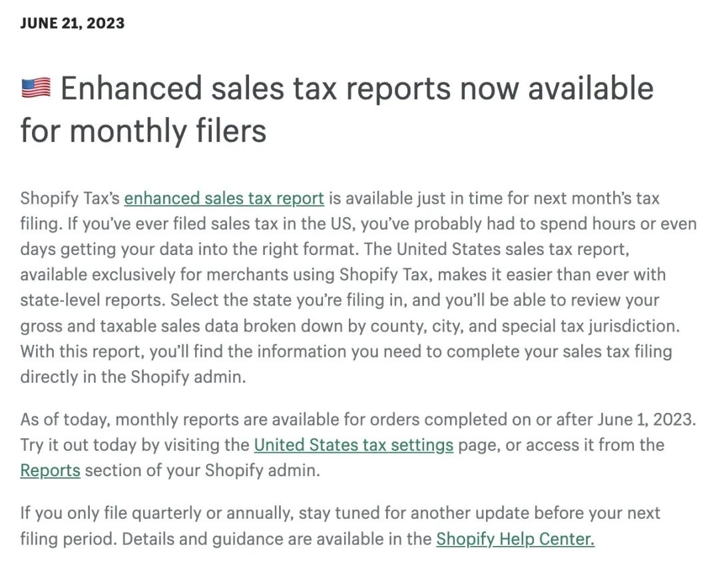Visit the United States tax settings link
The height and width of the screenshot is (588, 719).
tap(354, 445)
